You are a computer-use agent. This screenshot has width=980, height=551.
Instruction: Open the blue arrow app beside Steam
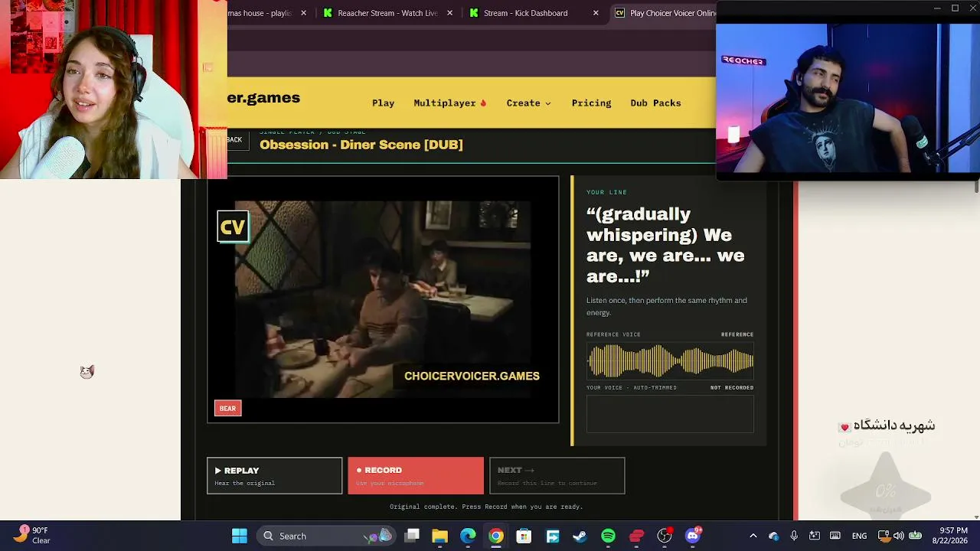[552, 536]
